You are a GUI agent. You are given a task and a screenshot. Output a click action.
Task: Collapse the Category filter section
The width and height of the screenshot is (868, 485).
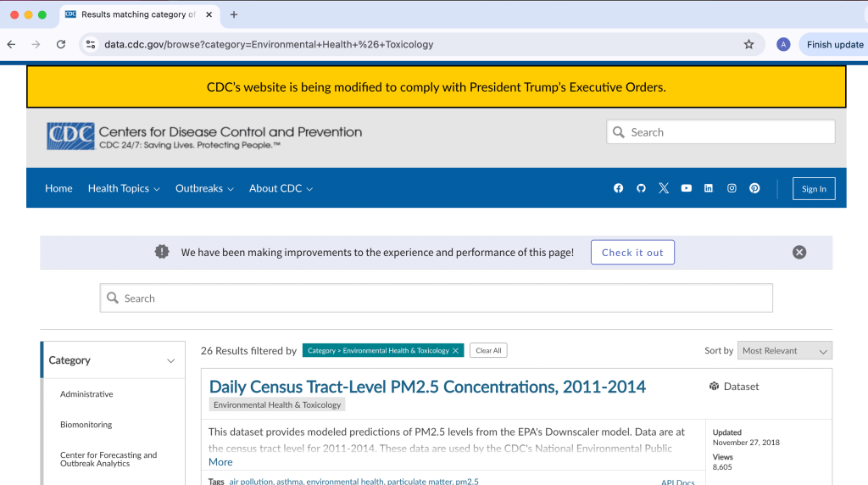click(170, 360)
